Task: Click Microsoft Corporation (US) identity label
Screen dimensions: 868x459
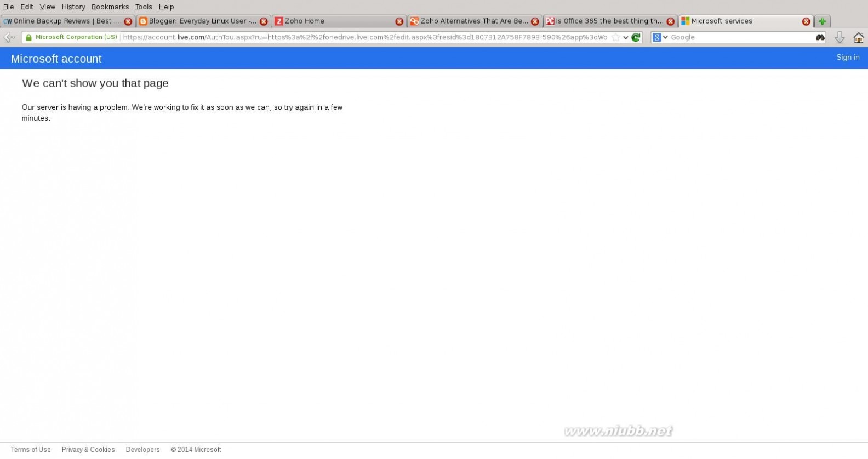Action: tap(76, 37)
